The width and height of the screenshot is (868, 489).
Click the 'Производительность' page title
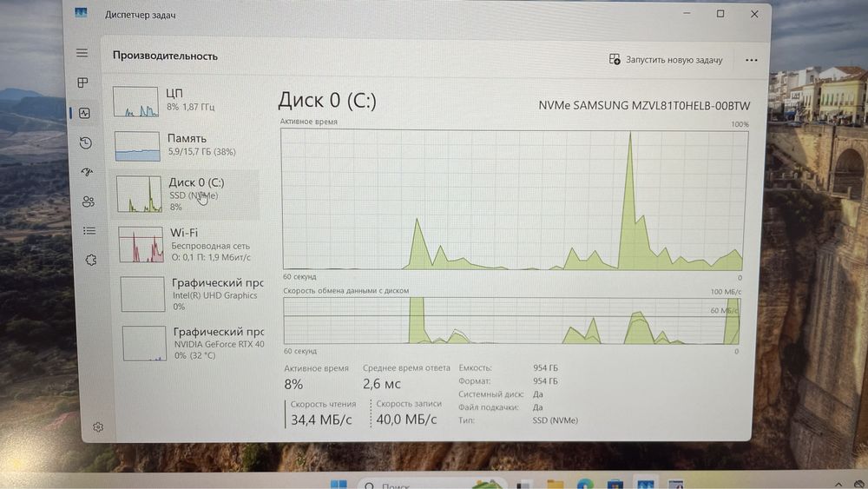coord(165,56)
